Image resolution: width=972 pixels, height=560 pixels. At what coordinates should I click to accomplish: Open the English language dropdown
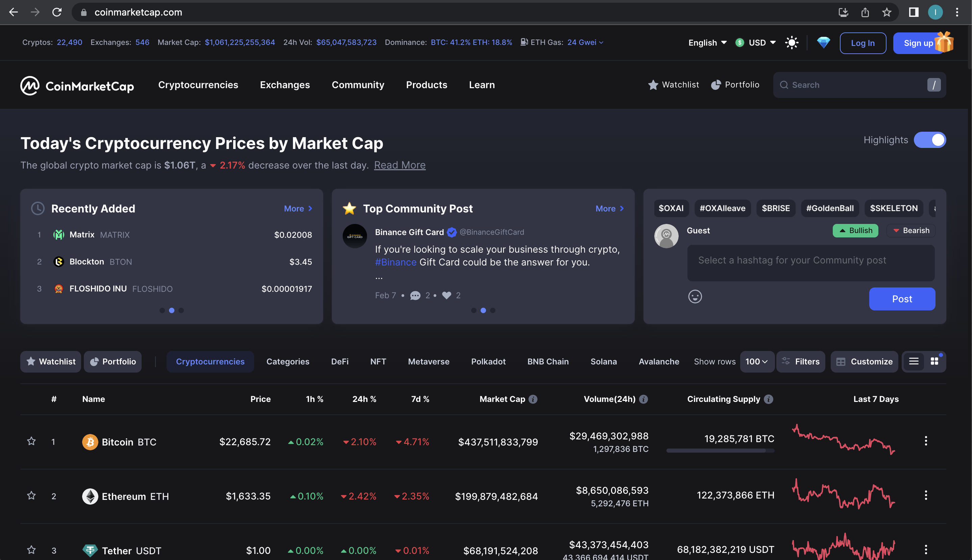[x=707, y=43]
